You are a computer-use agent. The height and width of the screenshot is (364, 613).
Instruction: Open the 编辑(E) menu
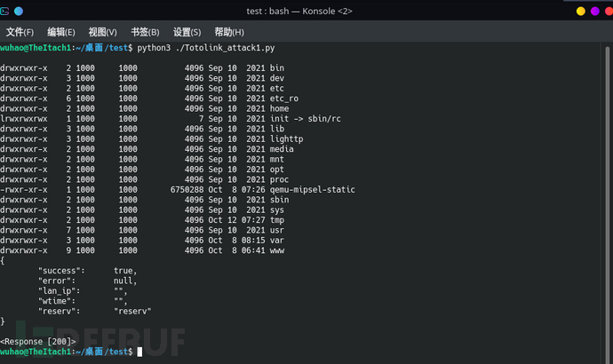61,32
